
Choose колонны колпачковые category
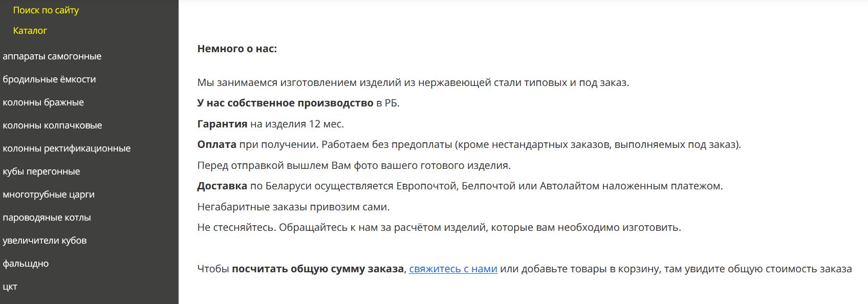[x=52, y=125]
